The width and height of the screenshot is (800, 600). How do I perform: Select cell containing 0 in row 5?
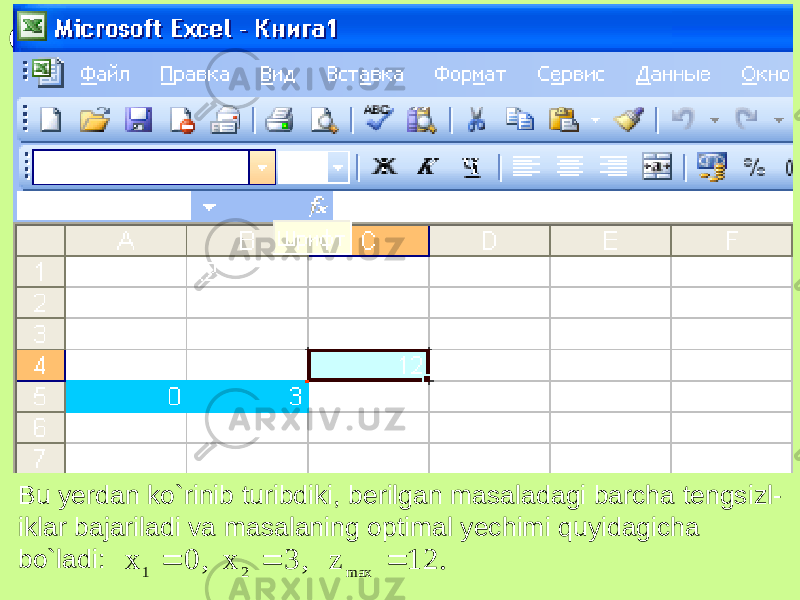[x=126, y=396]
